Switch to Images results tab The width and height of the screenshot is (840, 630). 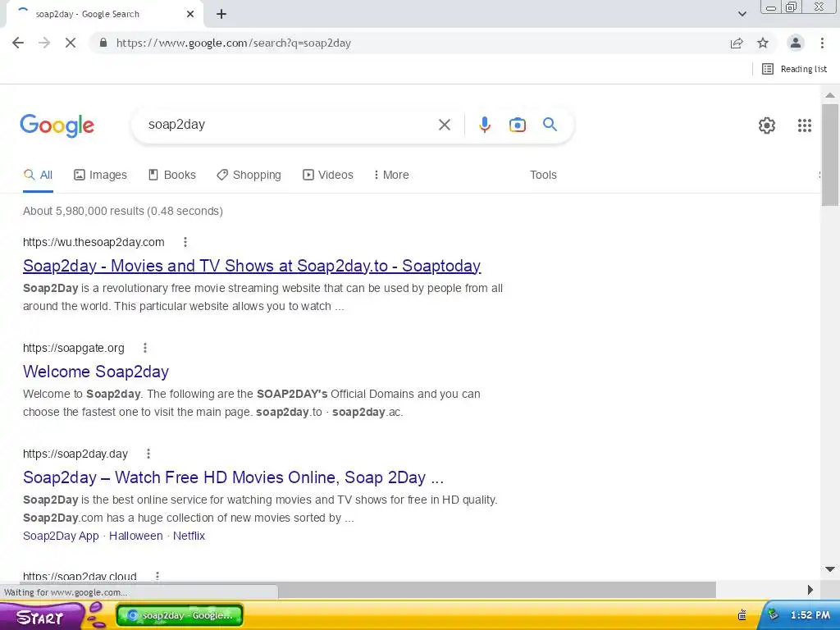100,176
